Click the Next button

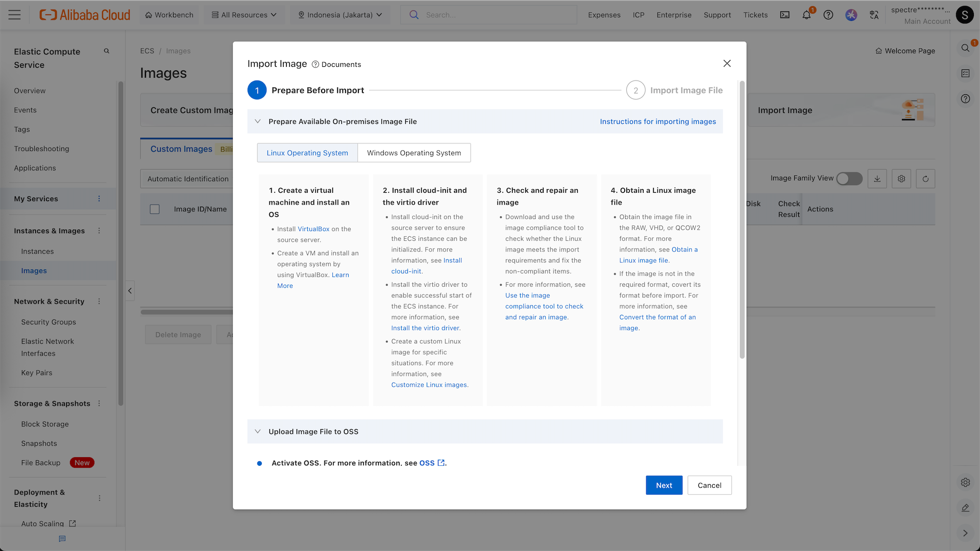[x=664, y=485]
